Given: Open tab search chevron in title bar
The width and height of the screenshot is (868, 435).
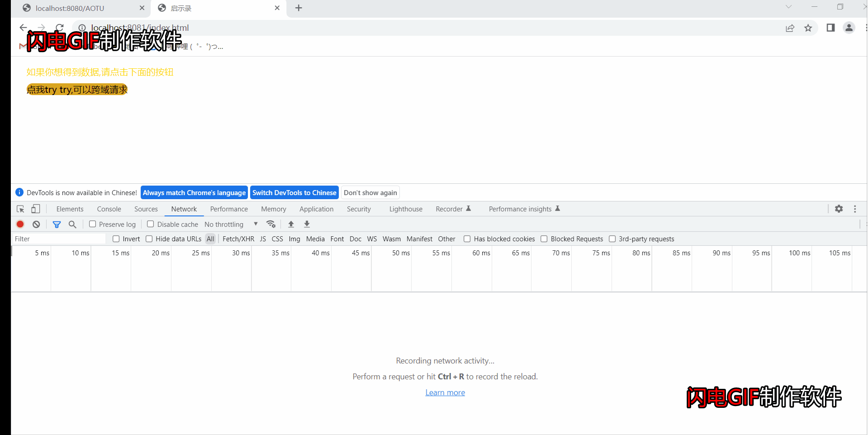Looking at the screenshot, I should tap(788, 7).
